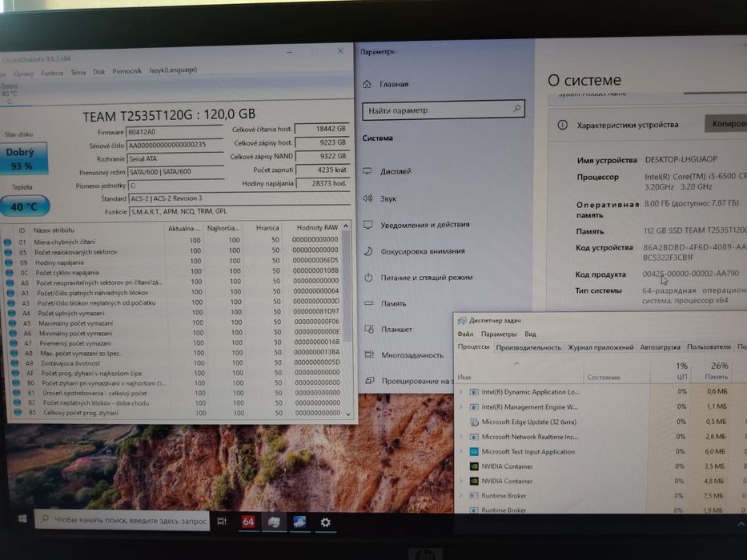747x560 pixels.
Task: Switch to the Автозагрузка tab
Action: [660, 347]
